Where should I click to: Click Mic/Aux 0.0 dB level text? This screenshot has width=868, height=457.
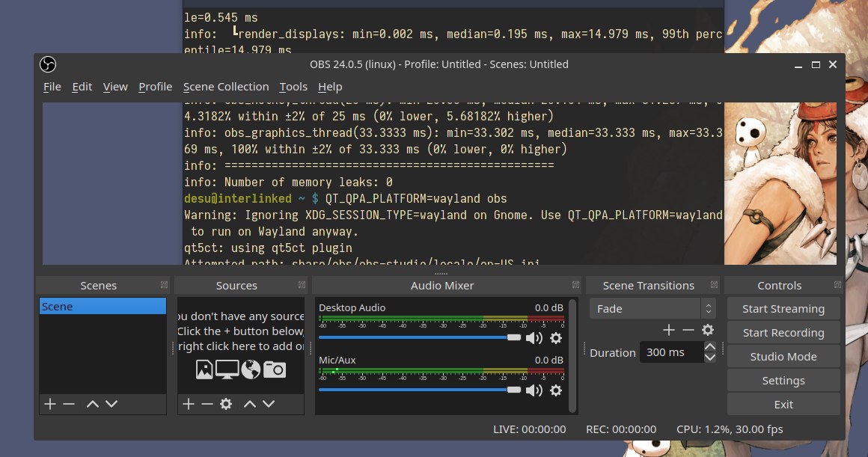[548, 361]
